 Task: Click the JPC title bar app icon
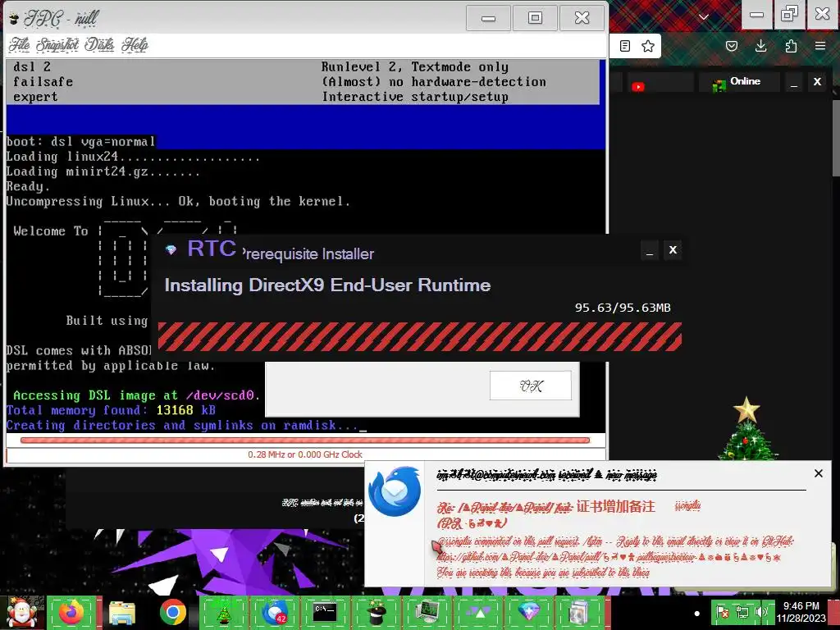coord(14,20)
